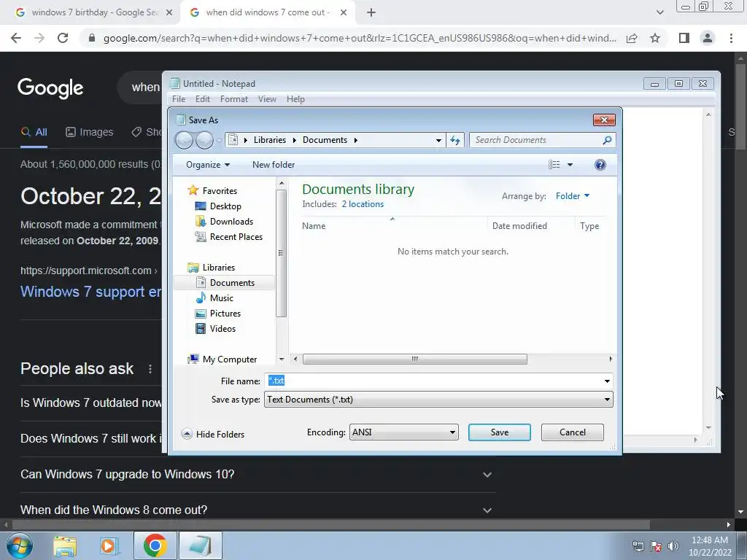The width and height of the screenshot is (747, 560).
Task: Open Notepad View menu
Action: coord(267,99)
